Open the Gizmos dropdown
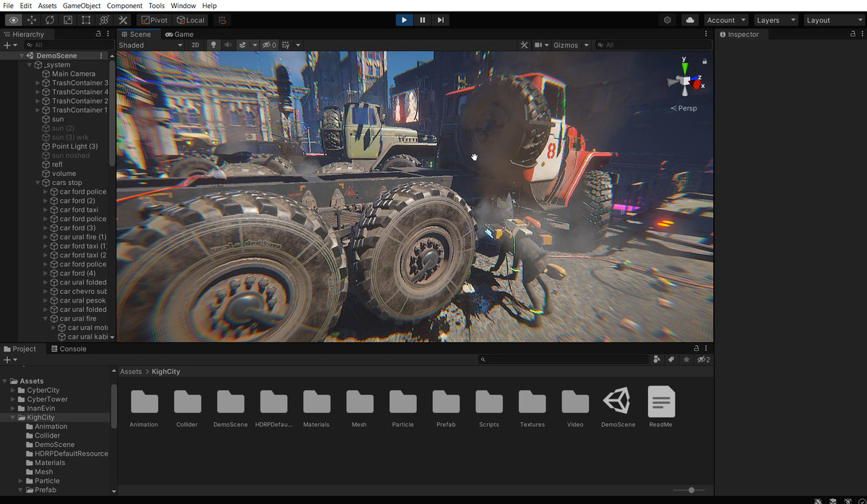867x504 pixels. pos(571,45)
